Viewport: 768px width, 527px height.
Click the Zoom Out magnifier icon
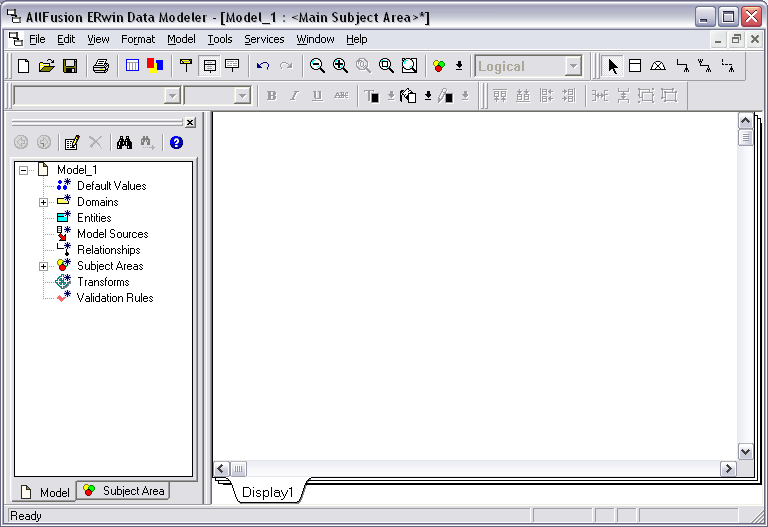pyautogui.click(x=317, y=66)
